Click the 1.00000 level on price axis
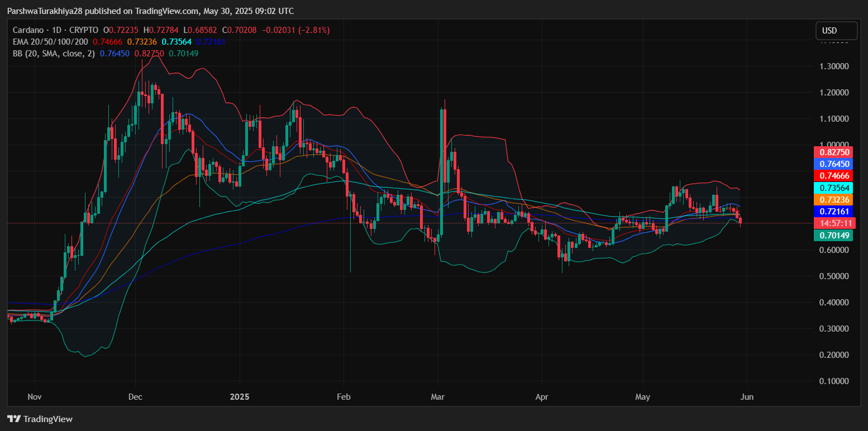 click(x=831, y=145)
